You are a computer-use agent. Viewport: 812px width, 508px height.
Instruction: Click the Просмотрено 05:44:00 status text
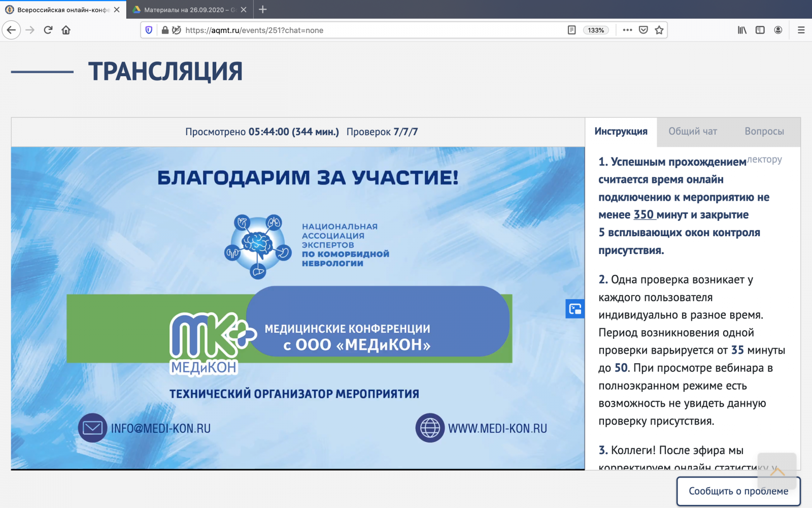[x=262, y=132]
